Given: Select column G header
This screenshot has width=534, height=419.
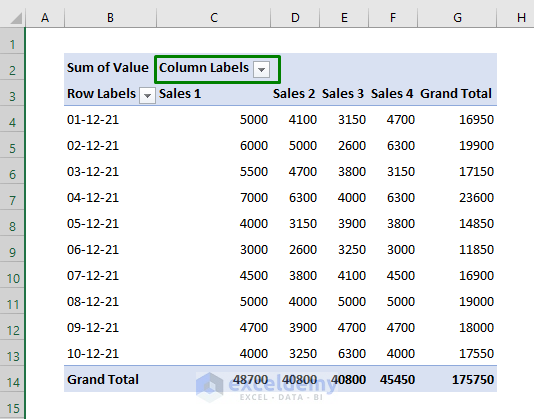Looking at the screenshot, I should click(x=457, y=17).
